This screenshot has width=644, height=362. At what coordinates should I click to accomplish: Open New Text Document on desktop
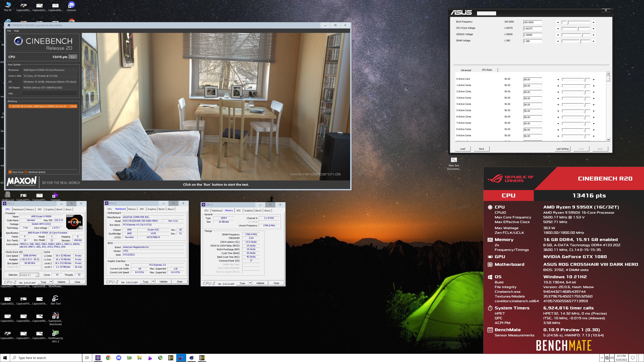(454, 164)
